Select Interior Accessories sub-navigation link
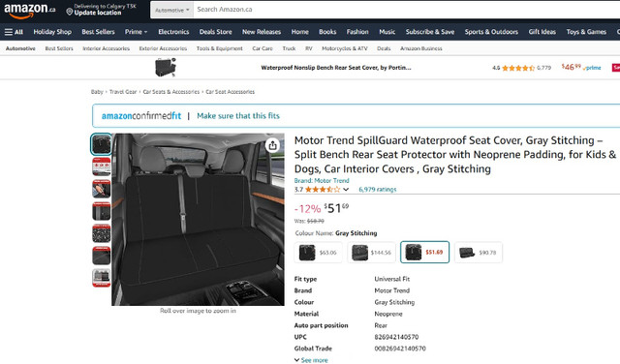This screenshot has width=620, height=364. pyautogui.click(x=106, y=48)
